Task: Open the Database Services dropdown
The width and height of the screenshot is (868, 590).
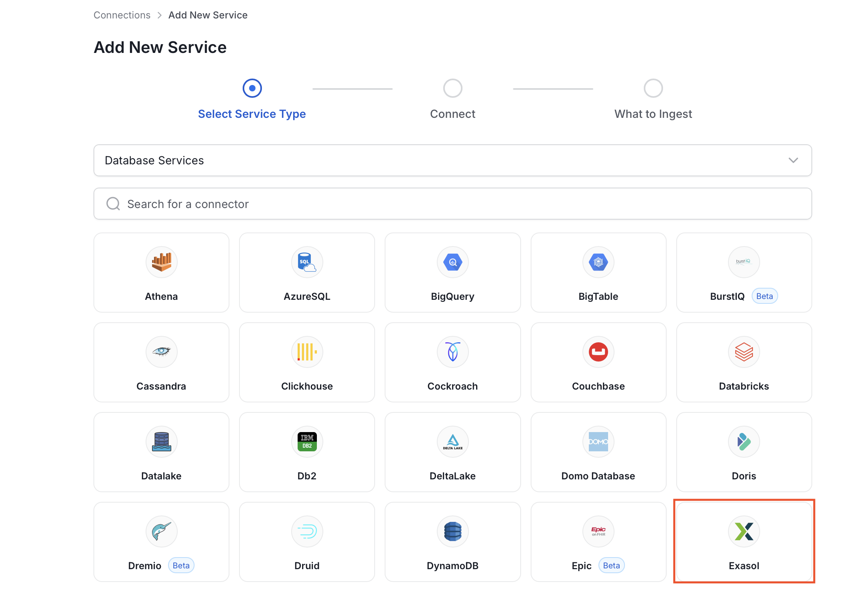Action: [452, 160]
